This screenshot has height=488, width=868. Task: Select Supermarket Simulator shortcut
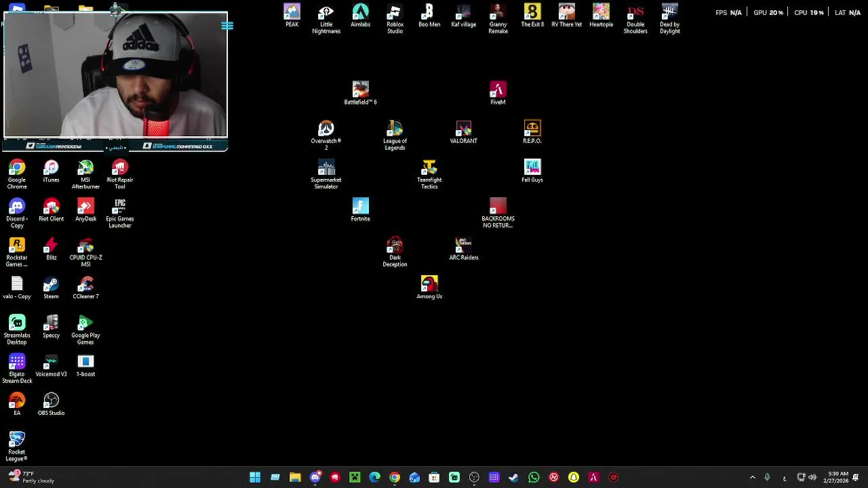326,174
